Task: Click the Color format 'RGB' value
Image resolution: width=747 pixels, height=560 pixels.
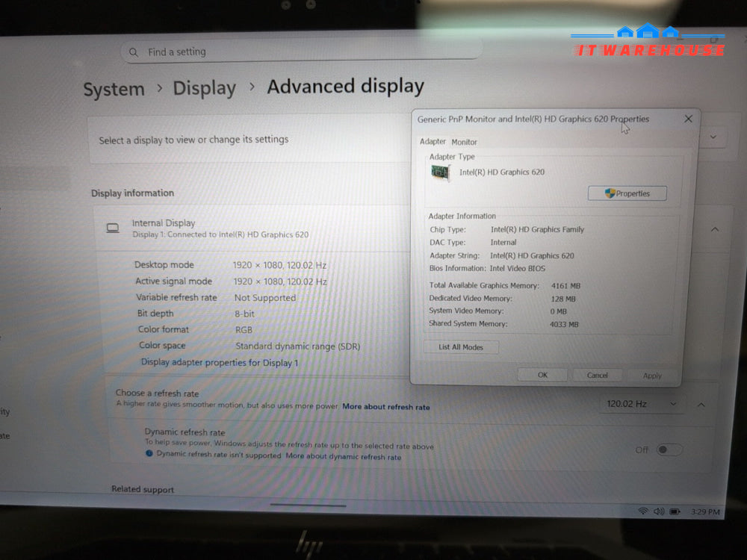Action: [244, 330]
